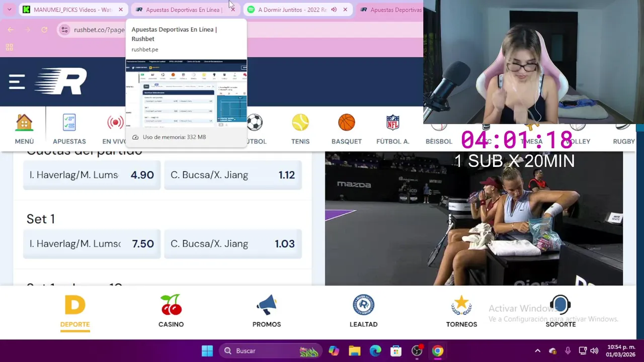Open DEPORTE in bottom navigation
The image size is (644, 362).
[x=75, y=312]
